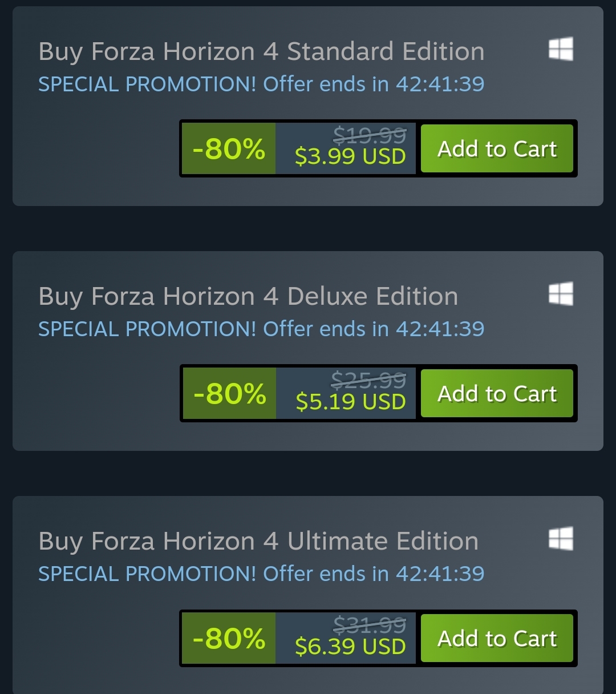Click the Standard Edition title text

click(261, 51)
